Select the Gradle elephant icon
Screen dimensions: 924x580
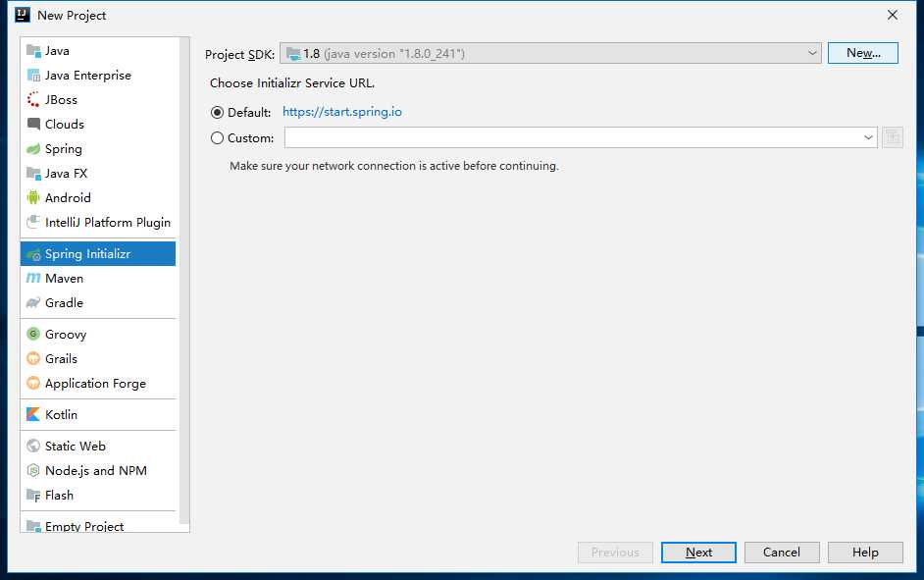[x=33, y=303]
